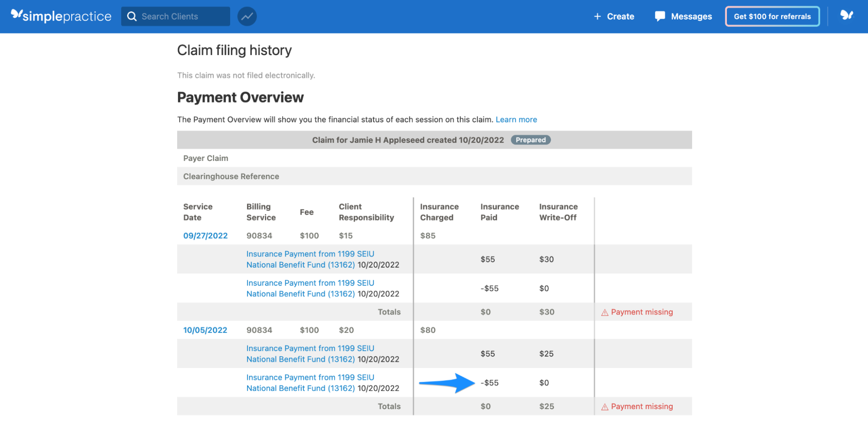Viewport: 868px width, 433px height.
Task: Click the Payer Claim row
Action: tap(434, 158)
